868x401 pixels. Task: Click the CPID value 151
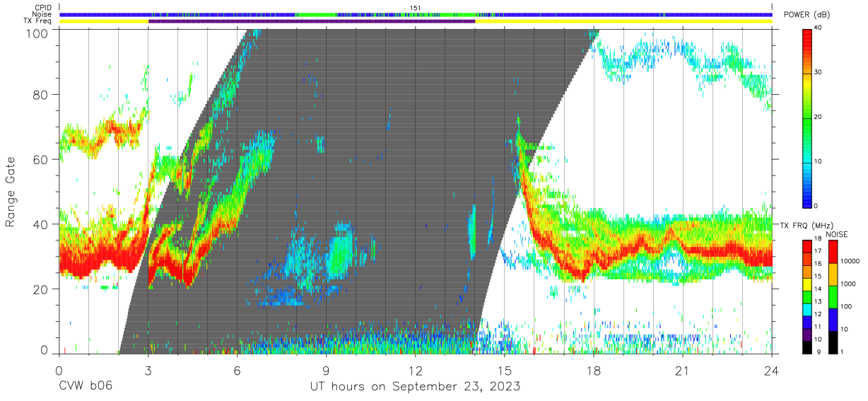click(416, 8)
